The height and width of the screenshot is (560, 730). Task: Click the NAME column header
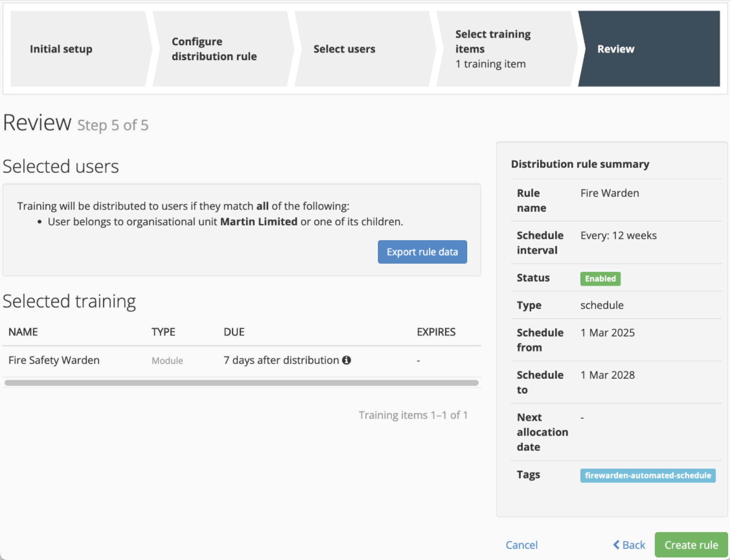[23, 332]
